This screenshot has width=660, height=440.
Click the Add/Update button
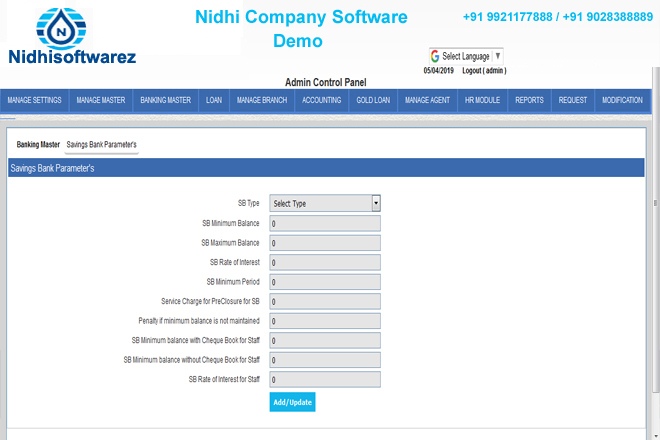click(x=293, y=402)
